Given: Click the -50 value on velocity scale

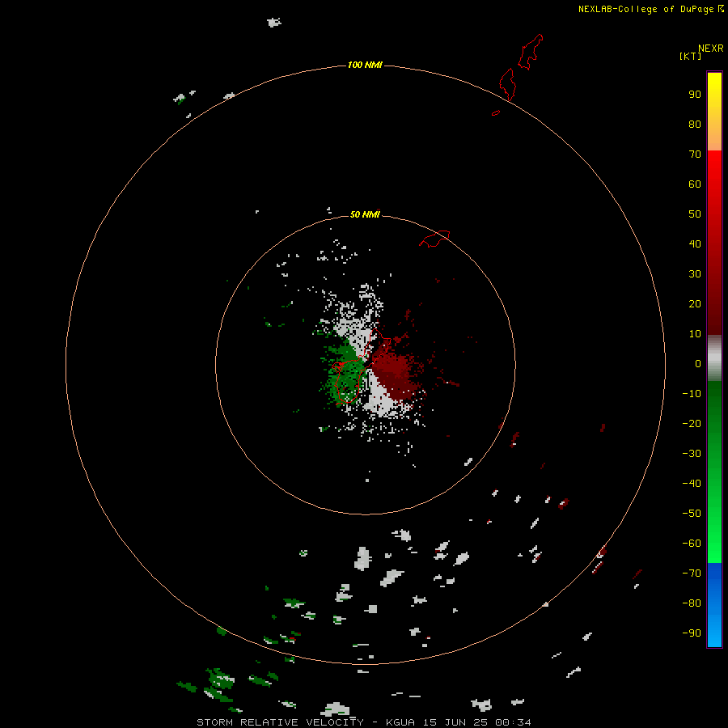Looking at the screenshot, I should (692, 513).
